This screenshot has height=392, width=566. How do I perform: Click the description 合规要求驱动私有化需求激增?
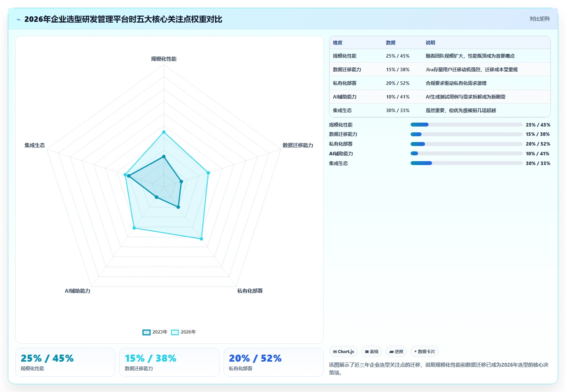(456, 83)
